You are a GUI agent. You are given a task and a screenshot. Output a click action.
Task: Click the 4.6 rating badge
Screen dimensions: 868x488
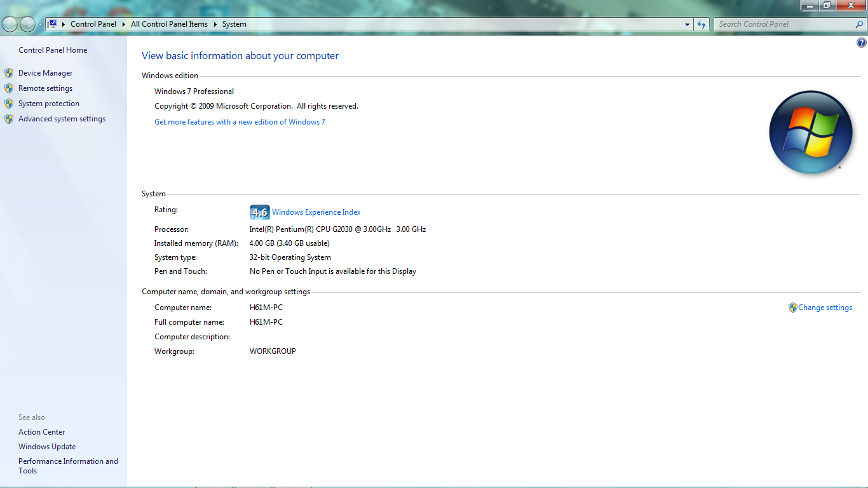[x=259, y=212]
